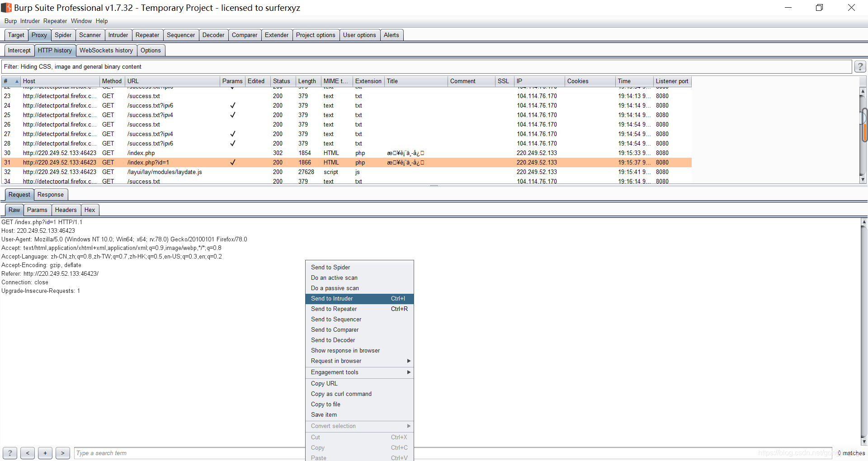Select Send to Spider menu entry
The height and width of the screenshot is (461, 868).
(x=359, y=267)
